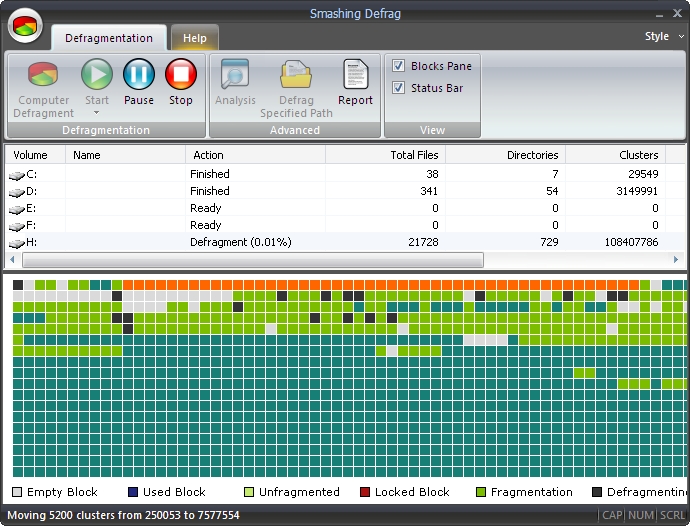Click the volume list horizontal scrollbar thumb
Viewport: 690px width, 526px height.
point(253,260)
